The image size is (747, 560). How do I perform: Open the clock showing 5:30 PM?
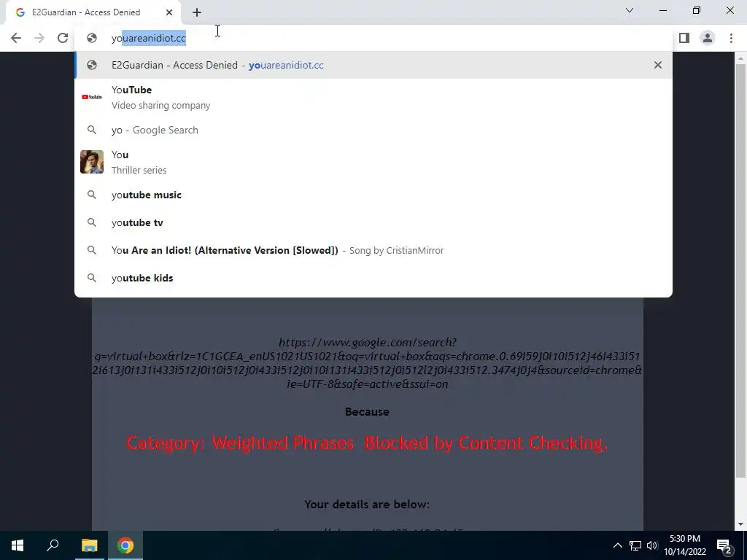[x=685, y=545]
